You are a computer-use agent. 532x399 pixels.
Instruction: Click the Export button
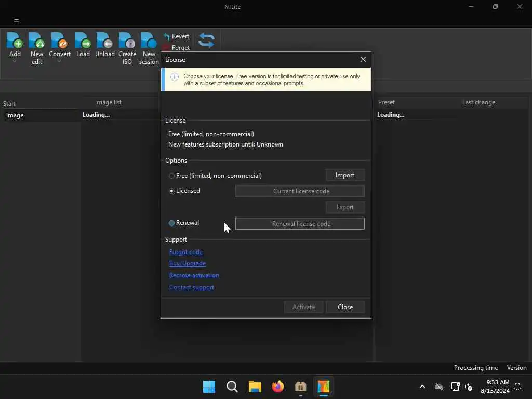pyautogui.click(x=345, y=207)
